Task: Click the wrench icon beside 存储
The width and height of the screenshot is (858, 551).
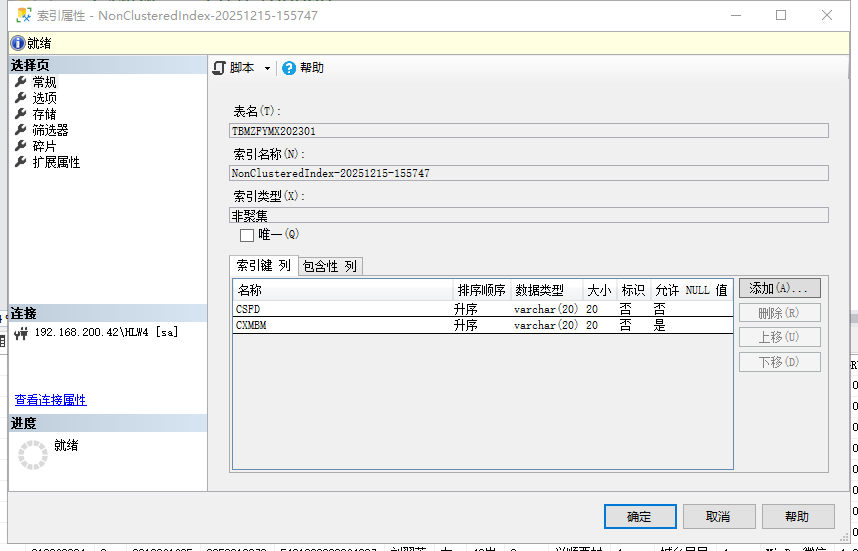Action: (x=21, y=114)
